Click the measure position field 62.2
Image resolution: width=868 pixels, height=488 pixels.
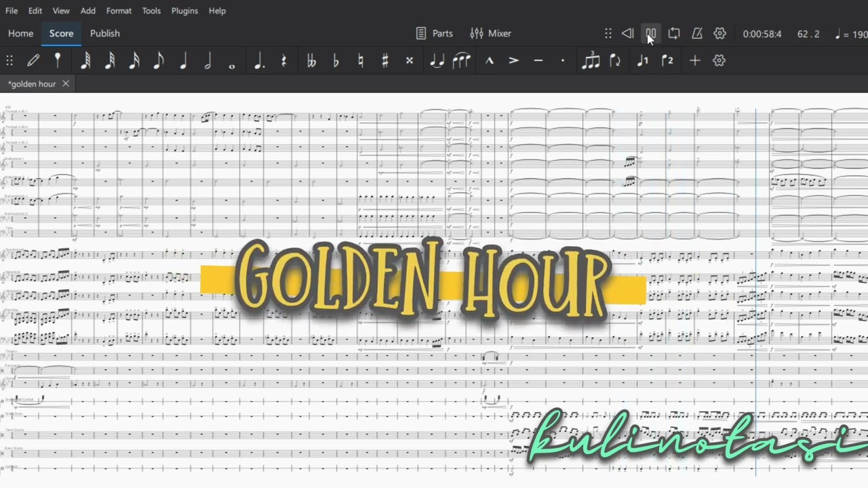click(808, 34)
